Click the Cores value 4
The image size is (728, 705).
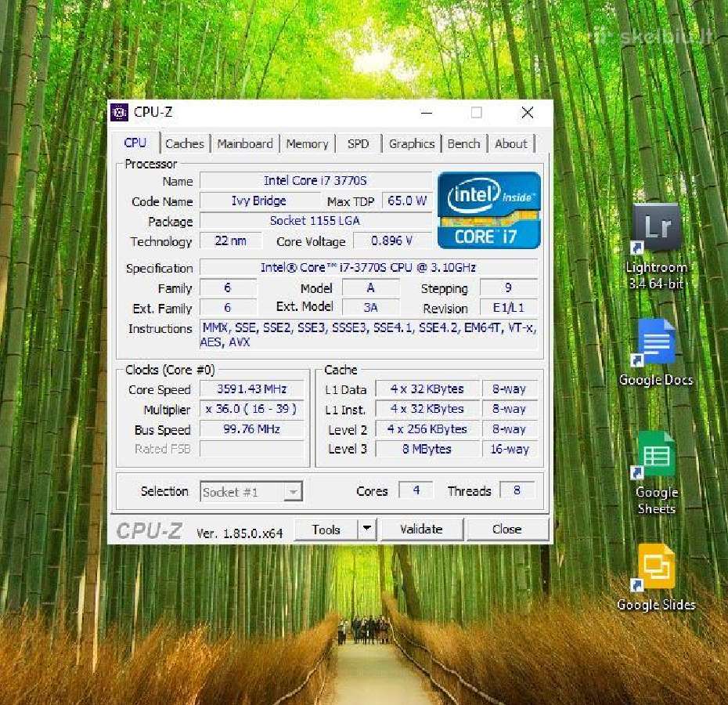(x=416, y=490)
